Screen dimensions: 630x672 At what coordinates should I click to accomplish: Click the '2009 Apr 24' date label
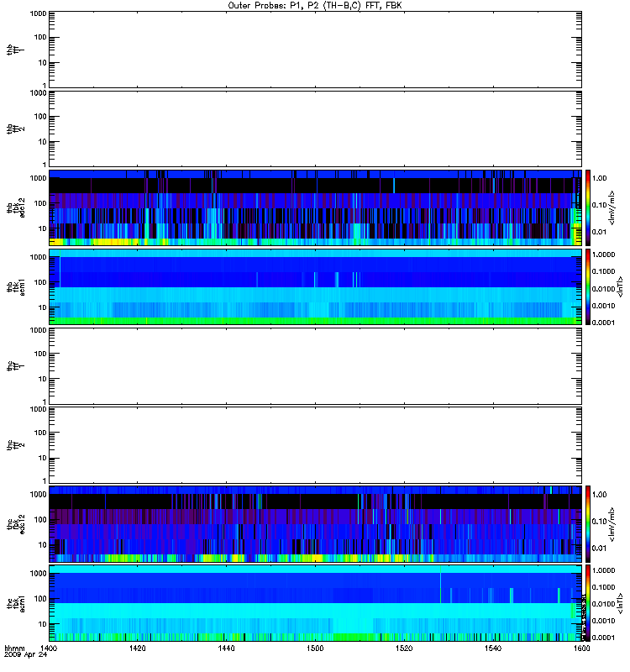(25, 655)
